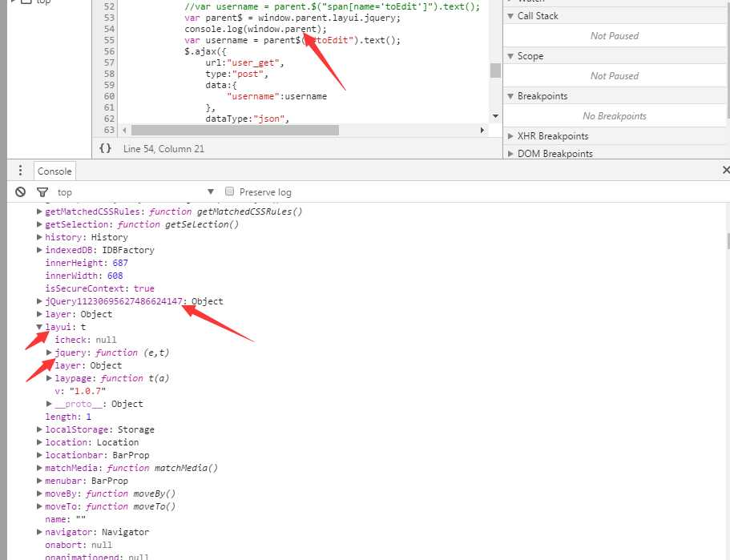Expand the locationbar: BarProp entry
The width and height of the screenshot is (730, 560).
pyautogui.click(x=39, y=455)
